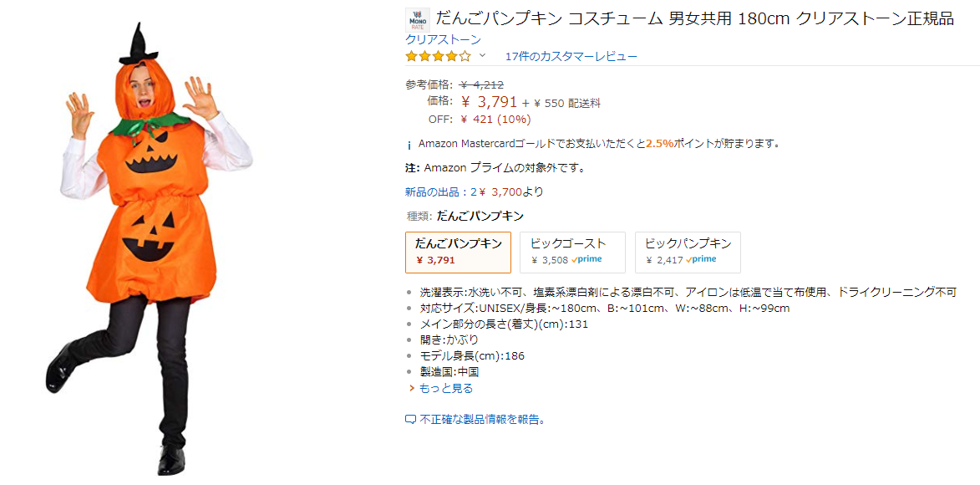The width and height of the screenshot is (980, 485).
Task: Open the rating breakdown dropdown arrow
Action: [x=482, y=56]
